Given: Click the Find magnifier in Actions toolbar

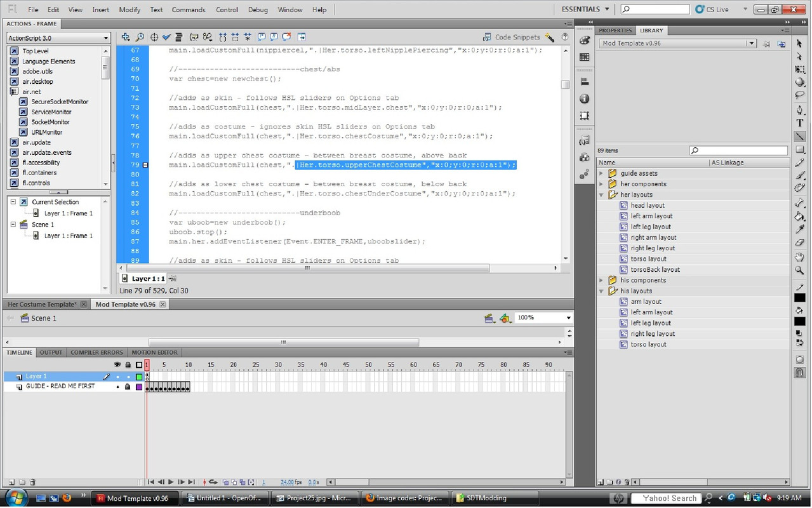Looking at the screenshot, I should click(x=140, y=37).
